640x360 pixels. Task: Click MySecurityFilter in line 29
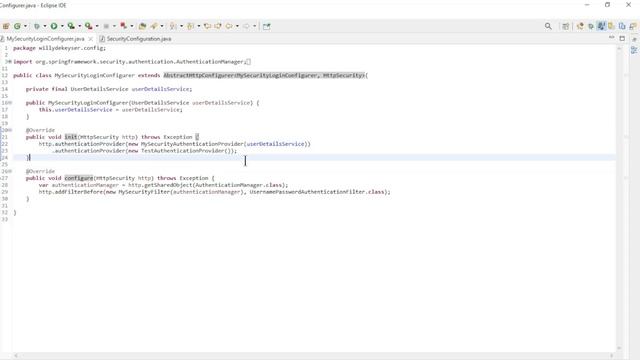point(144,192)
